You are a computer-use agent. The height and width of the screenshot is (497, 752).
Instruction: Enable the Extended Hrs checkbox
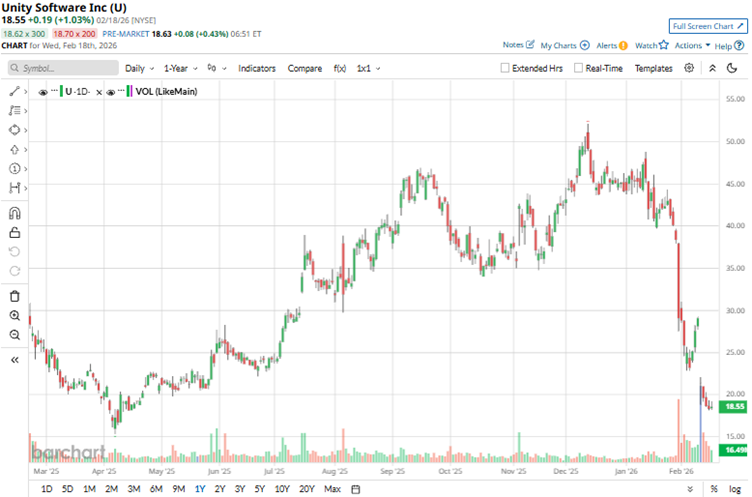click(x=505, y=68)
